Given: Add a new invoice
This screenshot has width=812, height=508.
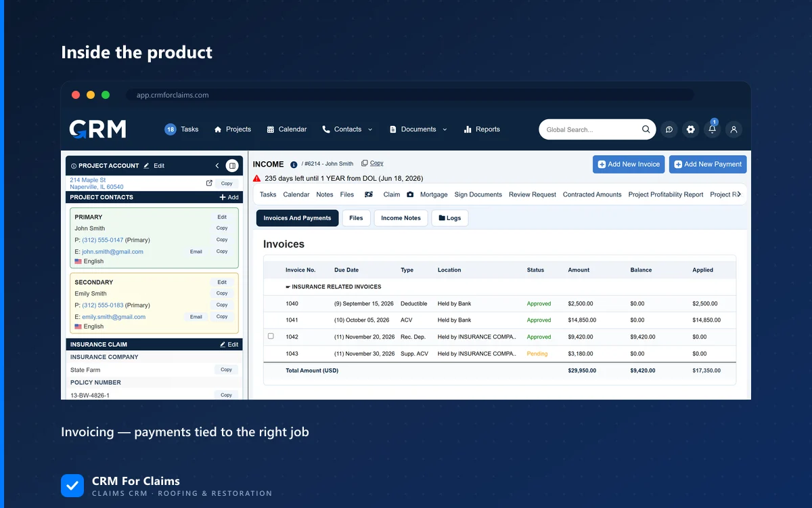Looking at the screenshot, I should tap(629, 165).
